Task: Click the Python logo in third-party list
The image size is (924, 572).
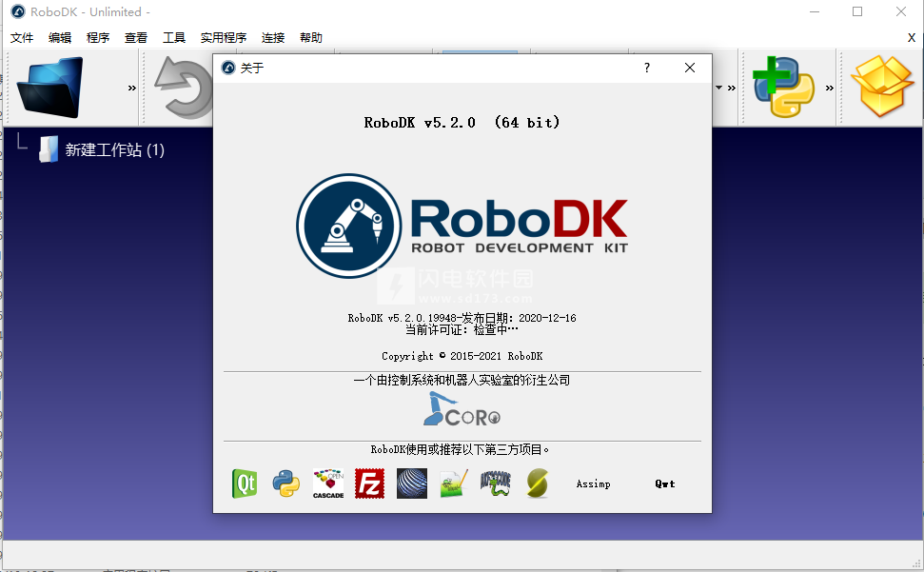Action: [286, 483]
